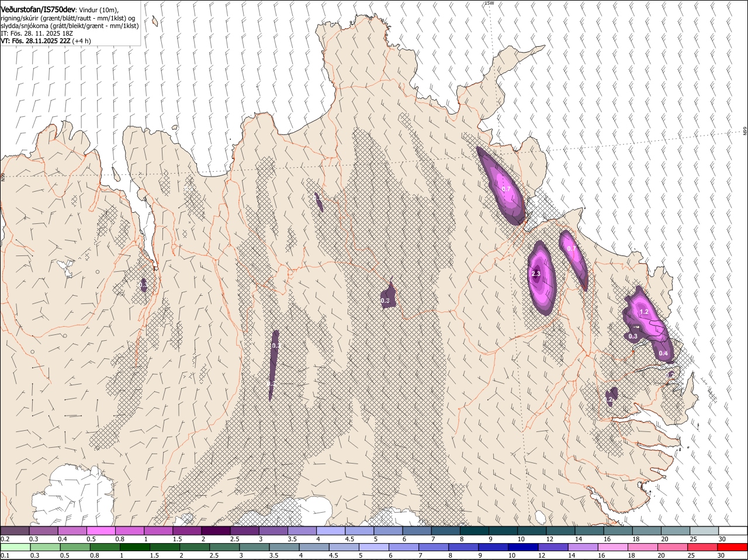
Task: Click the 'VT: Fös. 28.11.2025 22Z' valid time
Action: click(36, 41)
